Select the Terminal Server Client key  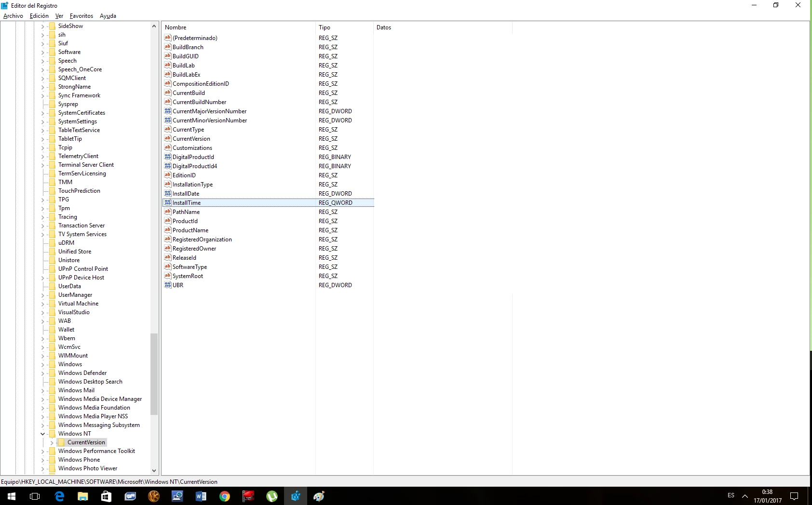[86, 165]
